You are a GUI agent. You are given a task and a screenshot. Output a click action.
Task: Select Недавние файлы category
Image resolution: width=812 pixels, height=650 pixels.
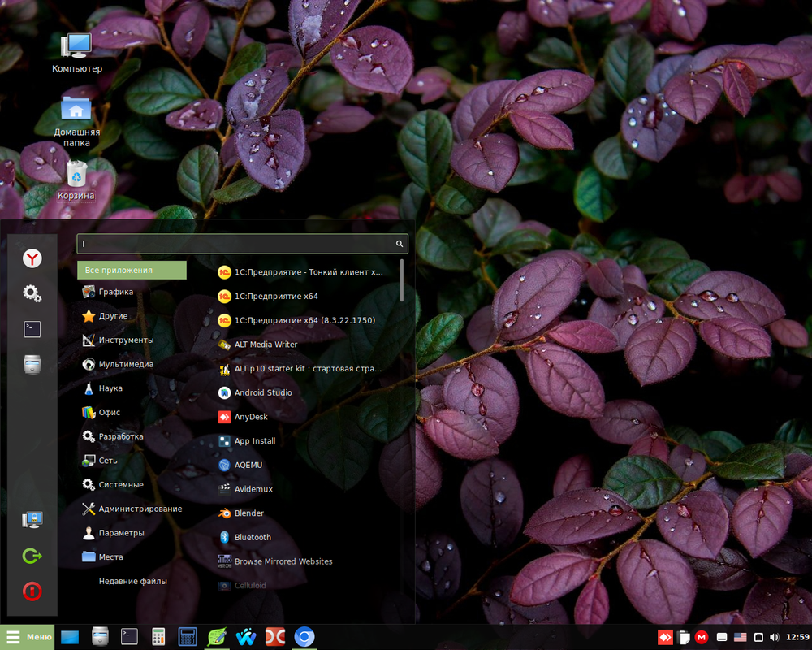pos(132,581)
